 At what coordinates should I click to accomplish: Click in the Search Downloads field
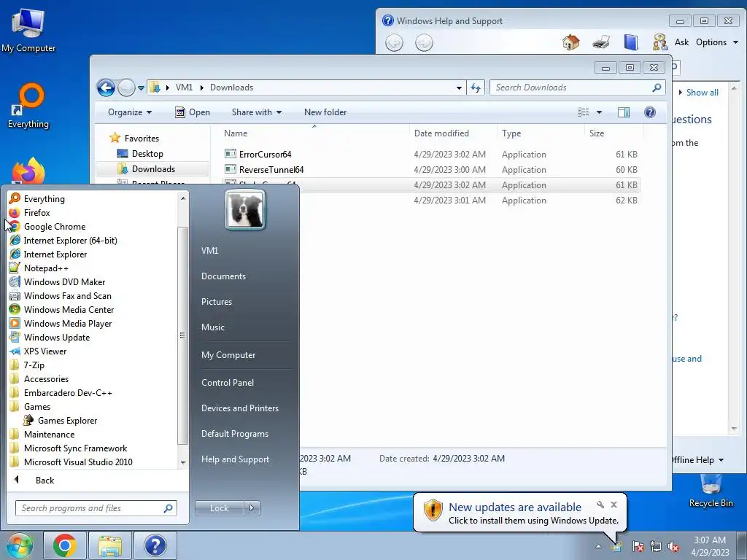578,87
